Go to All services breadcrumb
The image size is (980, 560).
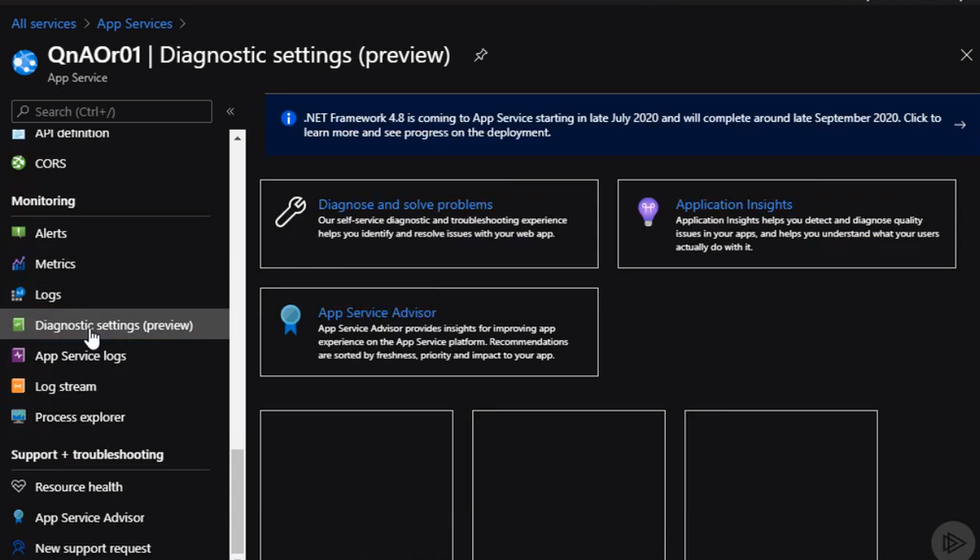point(44,24)
